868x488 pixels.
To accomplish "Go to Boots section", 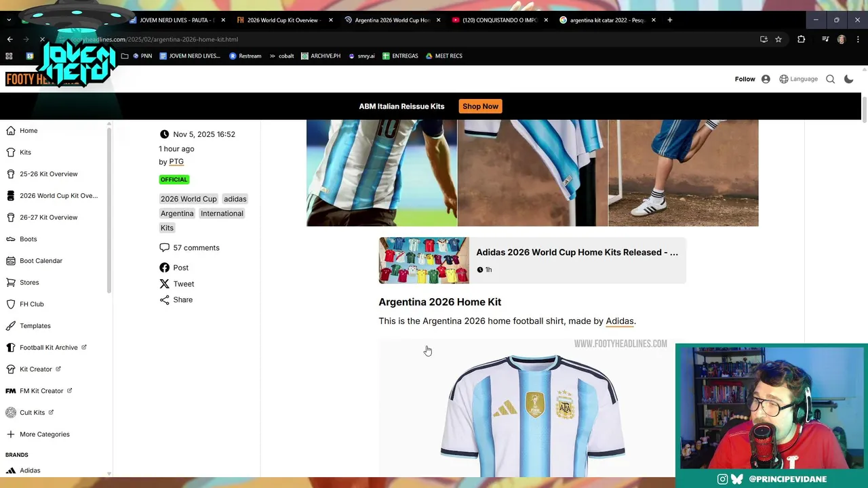I will [22, 239].
